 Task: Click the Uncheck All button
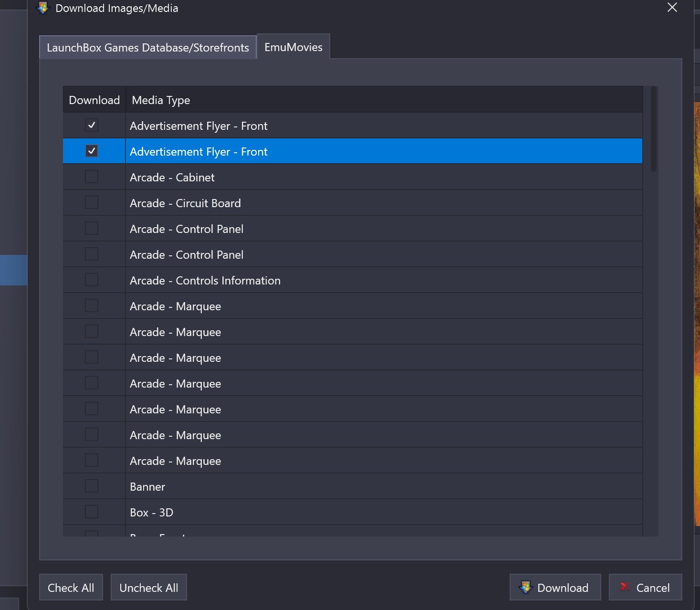149,587
